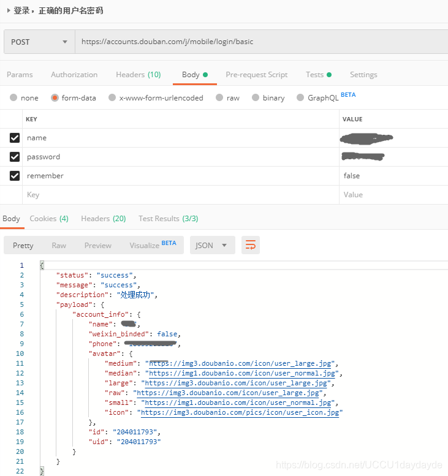The image size is (448, 476).
Task: Toggle the wrap lines icon in response toolbar
Action: 251,245
